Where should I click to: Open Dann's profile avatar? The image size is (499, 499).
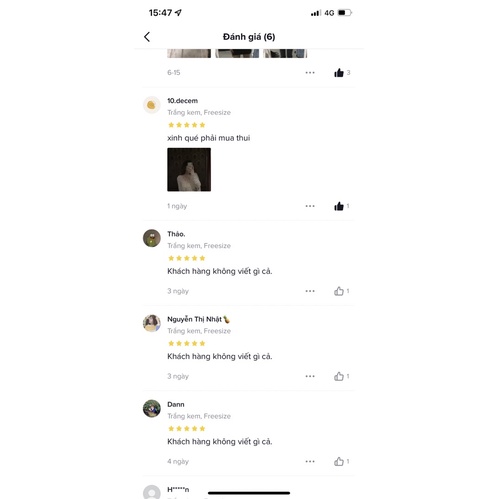[152, 409]
